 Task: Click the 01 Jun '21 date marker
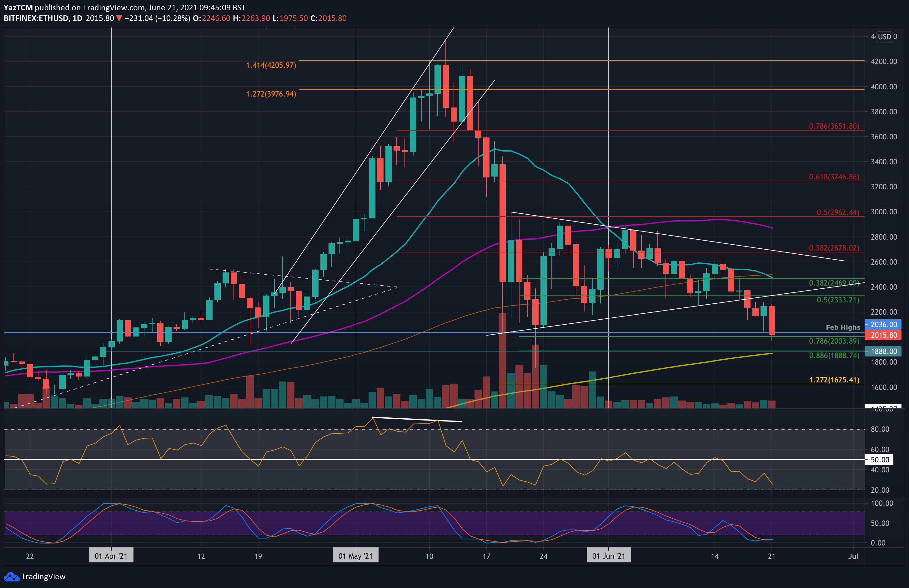coord(608,556)
